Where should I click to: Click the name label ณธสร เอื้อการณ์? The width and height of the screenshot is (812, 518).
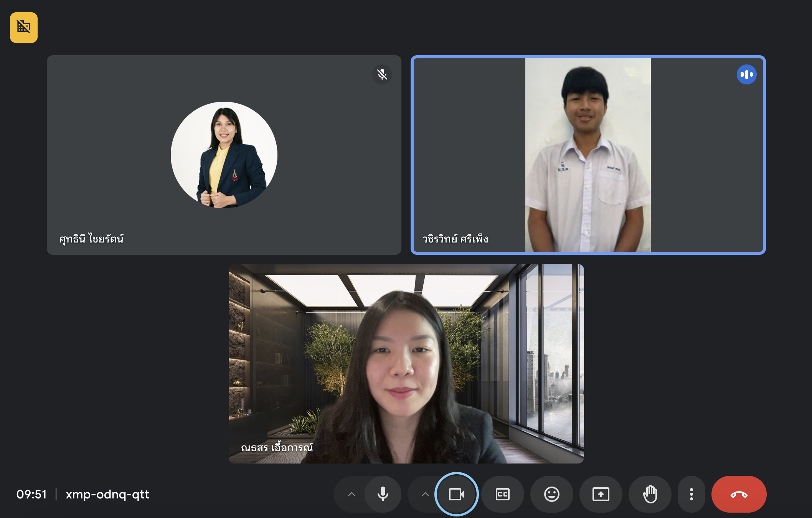click(x=277, y=447)
